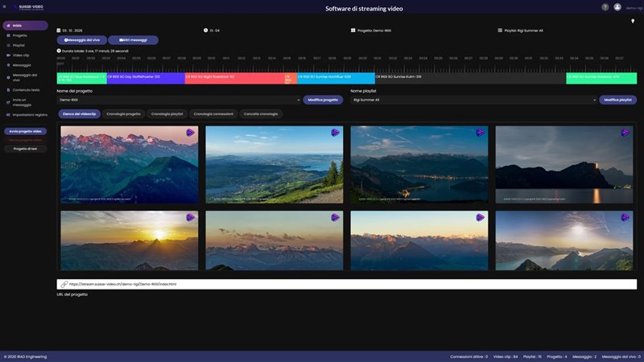The image size is (644, 362).
Task: Click the Video clip camera icon
Action: 8,56
